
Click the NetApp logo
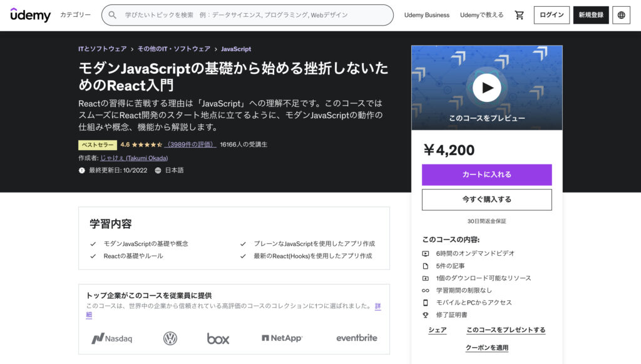coord(282,338)
